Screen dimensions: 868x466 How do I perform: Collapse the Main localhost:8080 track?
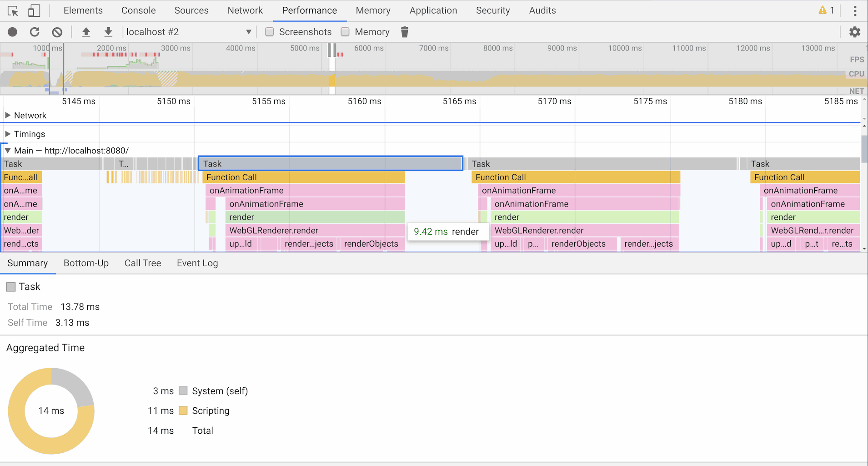[x=8, y=151]
